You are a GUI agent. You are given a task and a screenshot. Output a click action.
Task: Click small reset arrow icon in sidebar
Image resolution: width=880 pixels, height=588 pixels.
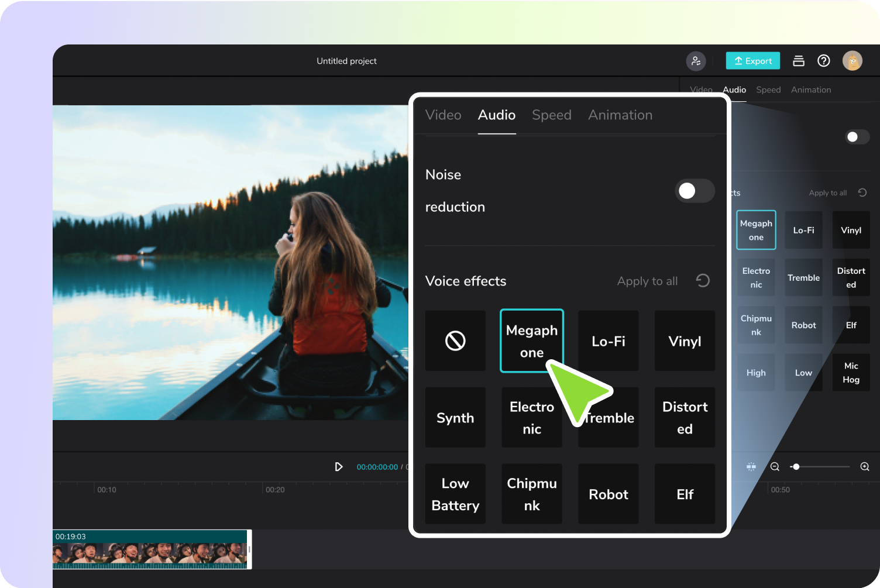[862, 192]
